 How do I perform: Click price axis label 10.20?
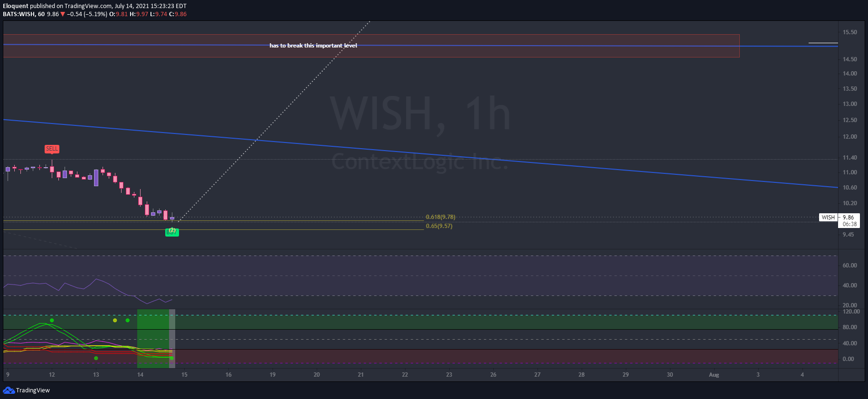click(x=850, y=203)
